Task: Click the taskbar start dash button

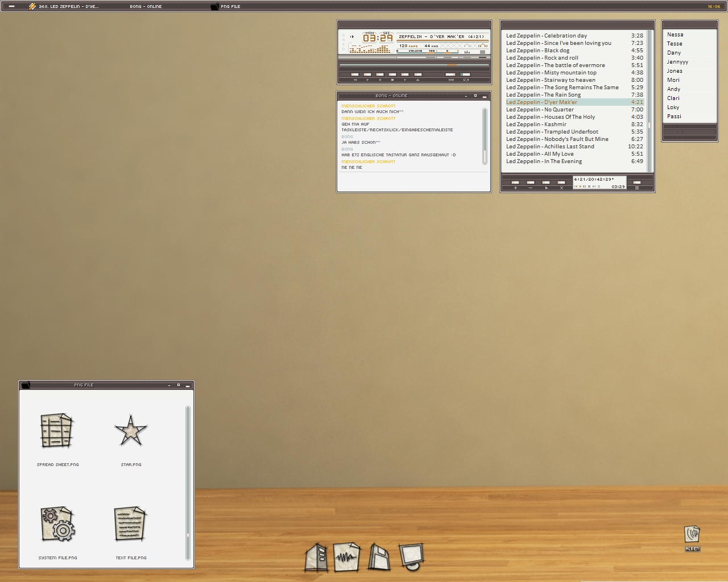Action: [x=11, y=6]
